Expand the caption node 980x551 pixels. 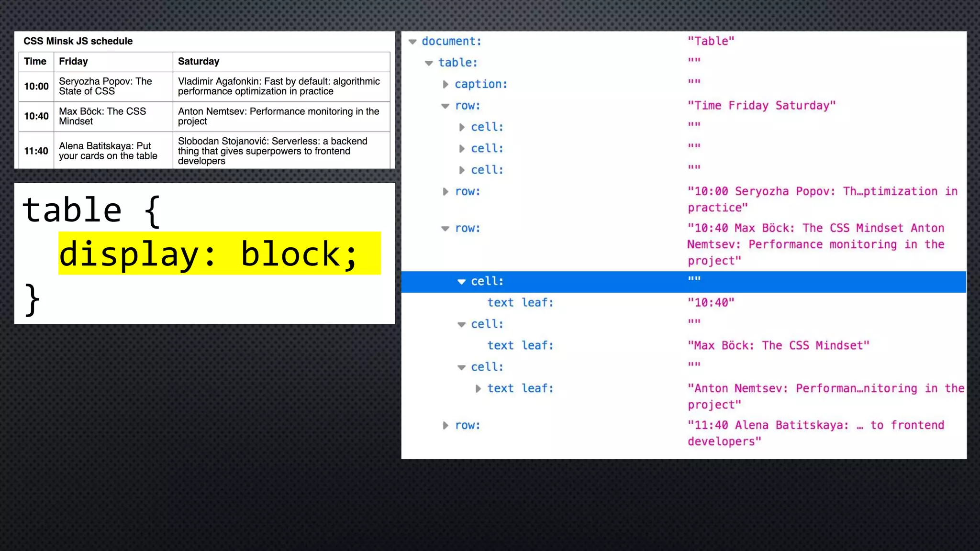point(445,84)
